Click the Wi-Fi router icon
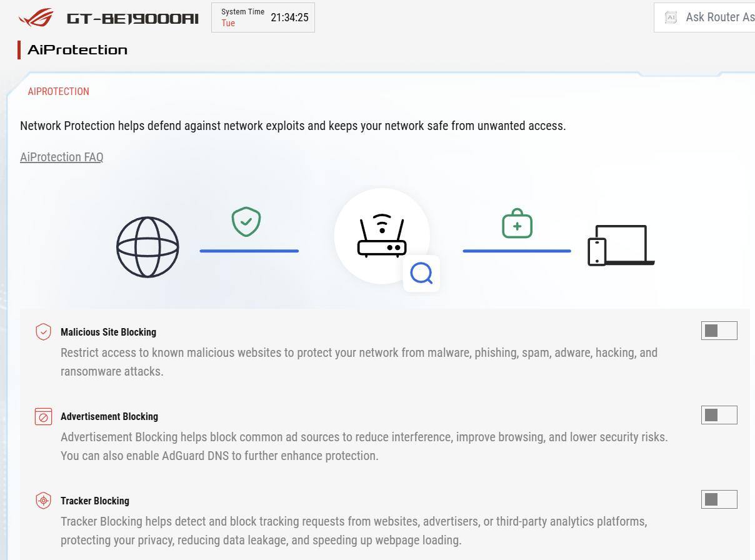Viewport: 755px width, 560px height. (381, 236)
